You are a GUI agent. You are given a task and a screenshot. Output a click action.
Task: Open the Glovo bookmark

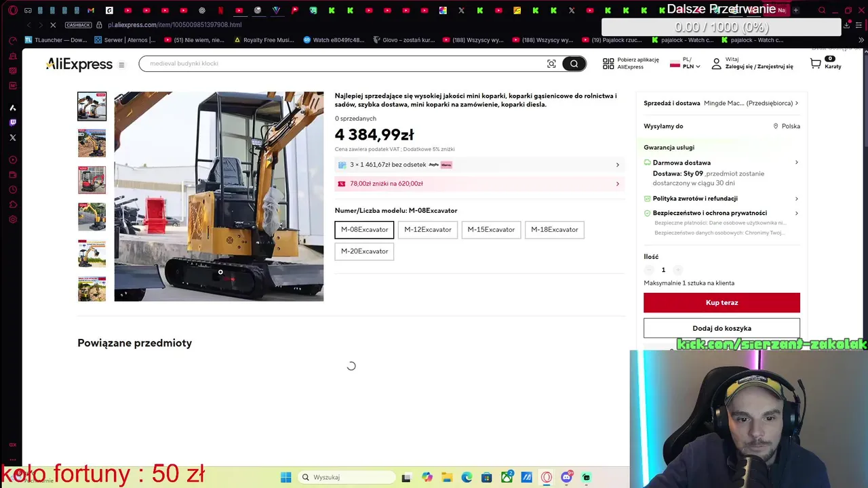[x=404, y=40]
